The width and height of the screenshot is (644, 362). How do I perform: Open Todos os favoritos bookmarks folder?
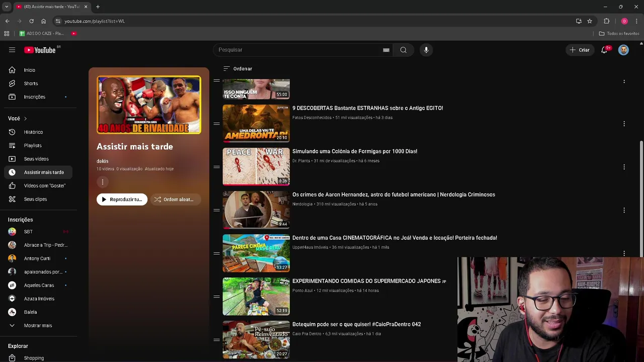tap(619, 33)
